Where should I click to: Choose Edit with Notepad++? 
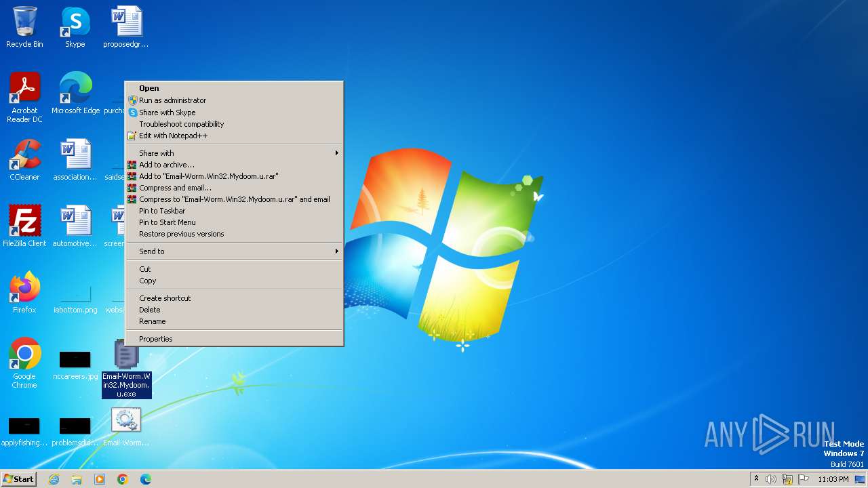234,136
